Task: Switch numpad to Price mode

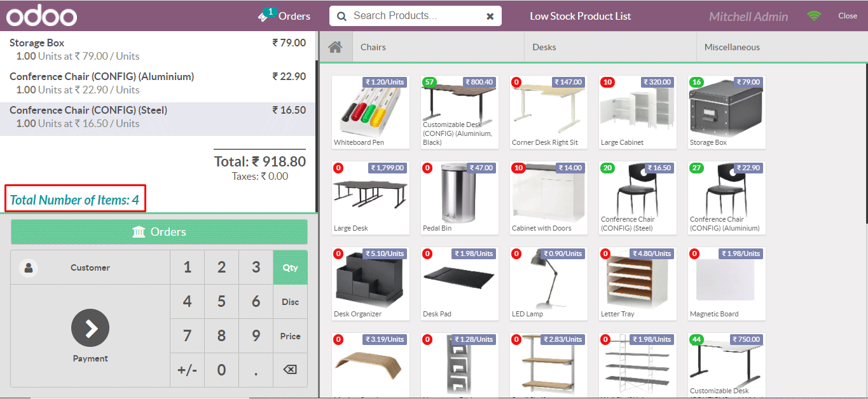Action: coord(290,336)
